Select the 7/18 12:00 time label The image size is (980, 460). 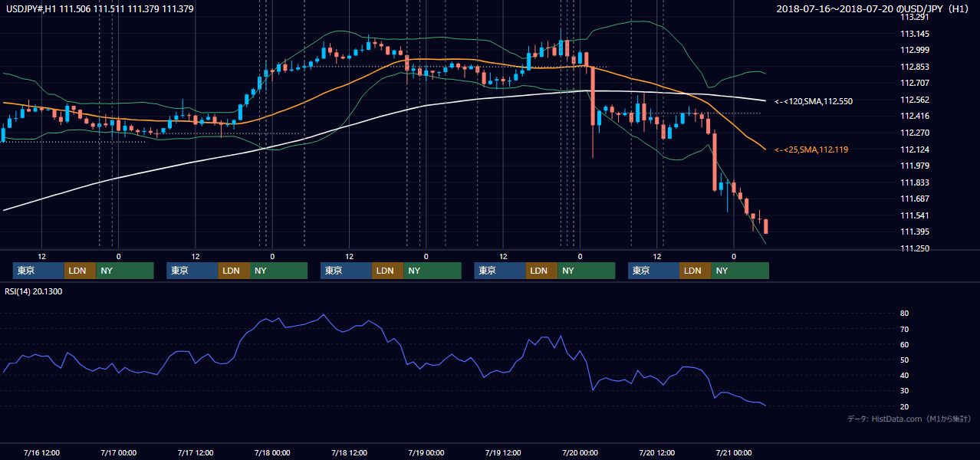pos(349,452)
